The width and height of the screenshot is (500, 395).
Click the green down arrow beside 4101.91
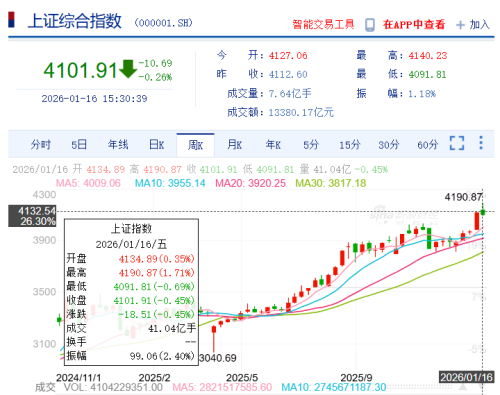(x=128, y=69)
